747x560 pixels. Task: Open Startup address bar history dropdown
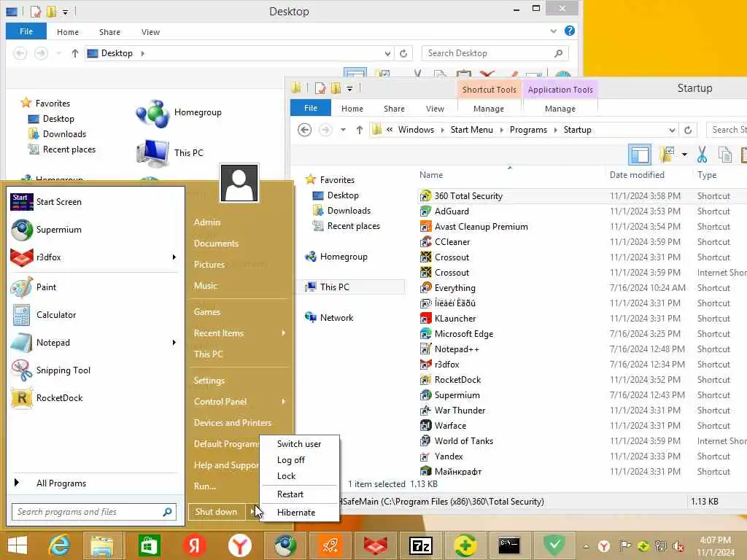click(672, 130)
